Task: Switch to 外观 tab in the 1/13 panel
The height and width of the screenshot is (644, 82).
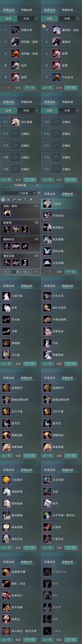Action: [x=26, y=19]
